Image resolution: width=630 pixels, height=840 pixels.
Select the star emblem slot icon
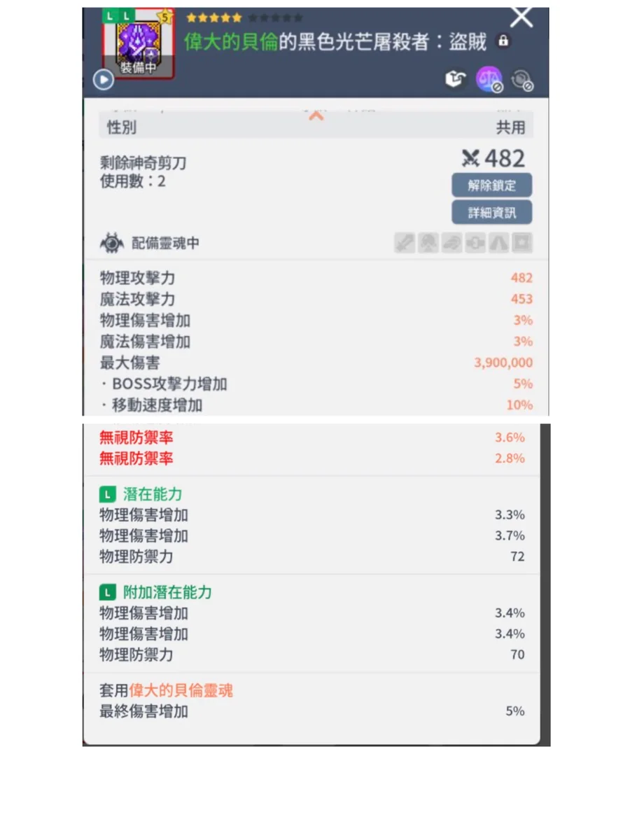[522, 243]
